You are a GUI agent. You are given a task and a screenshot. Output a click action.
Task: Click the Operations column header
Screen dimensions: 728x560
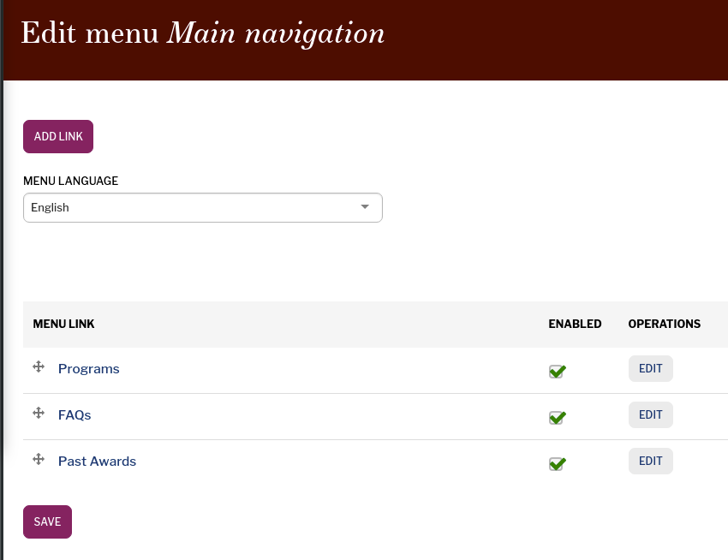pyautogui.click(x=664, y=324)
